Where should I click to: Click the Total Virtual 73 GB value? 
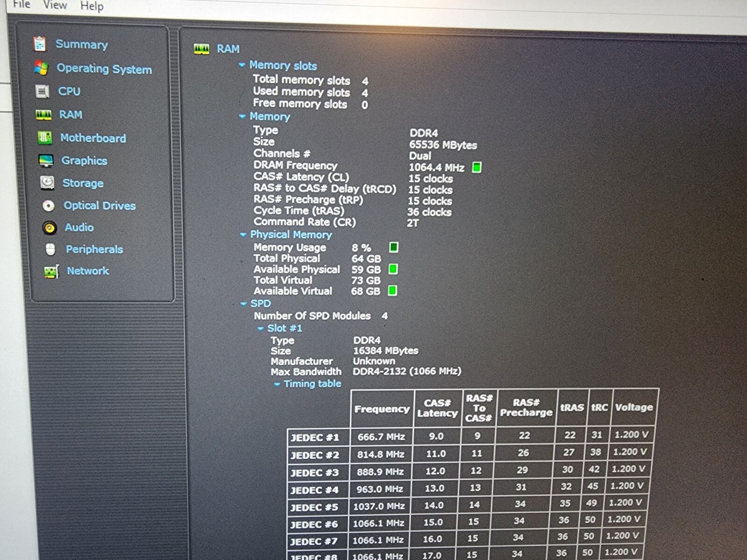click(366, 280)
